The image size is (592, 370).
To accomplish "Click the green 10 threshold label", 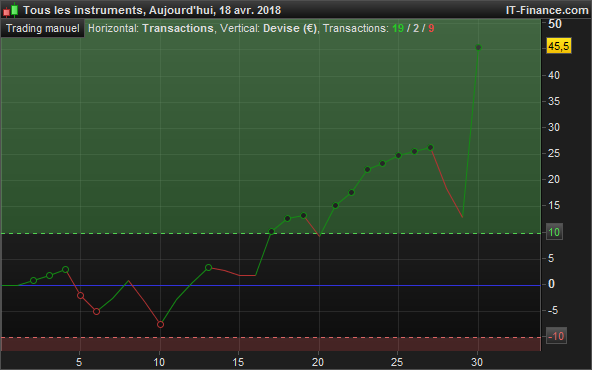I will 554,232.
